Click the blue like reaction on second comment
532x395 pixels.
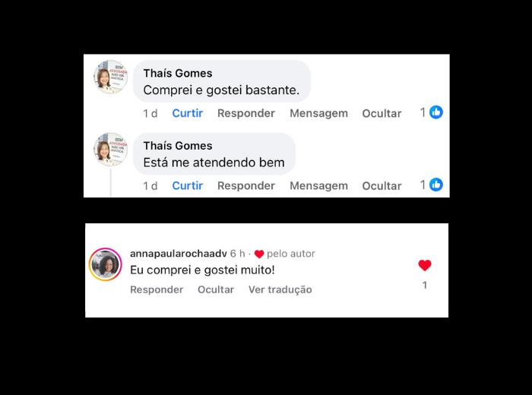click(x=436, y=185)
